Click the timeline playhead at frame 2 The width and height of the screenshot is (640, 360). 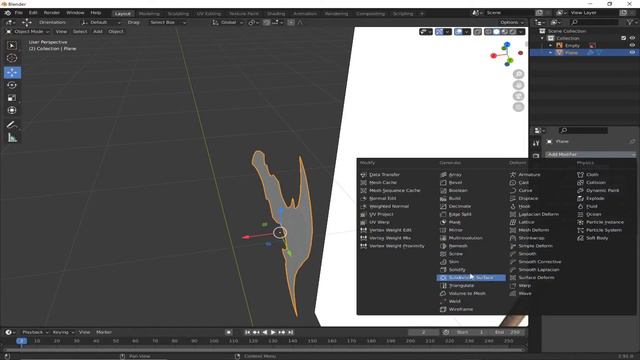click(21, 341)
